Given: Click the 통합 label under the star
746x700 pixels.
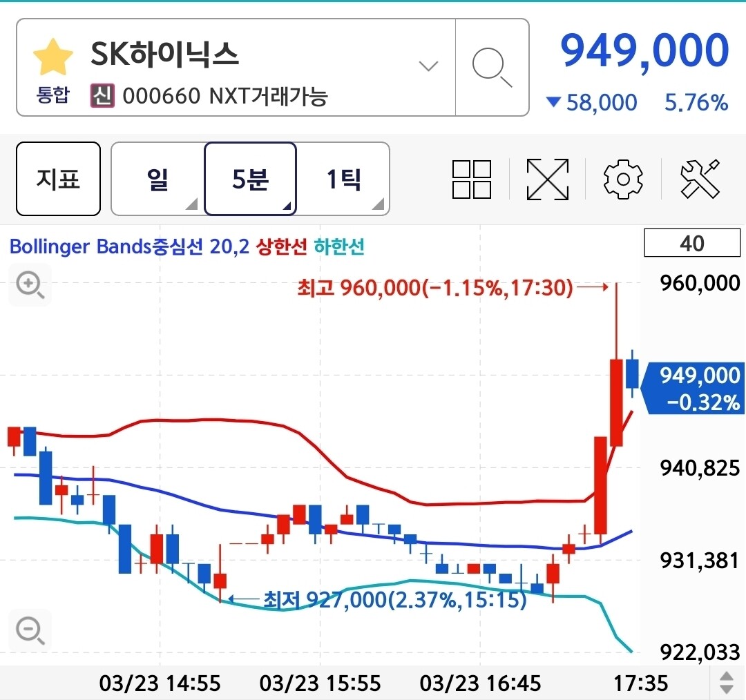Looking at the screenshot, I should click(x=52, y=95).
